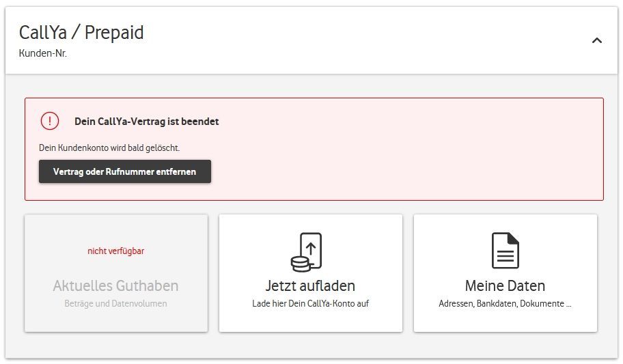Collapse the CallYa / Prepaid section chevron

596,40
